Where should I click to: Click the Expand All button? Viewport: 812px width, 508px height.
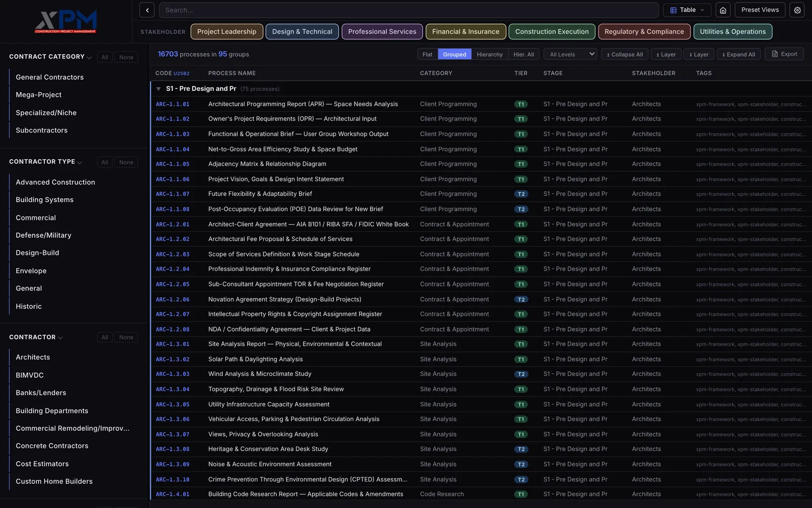click(739, 54)
